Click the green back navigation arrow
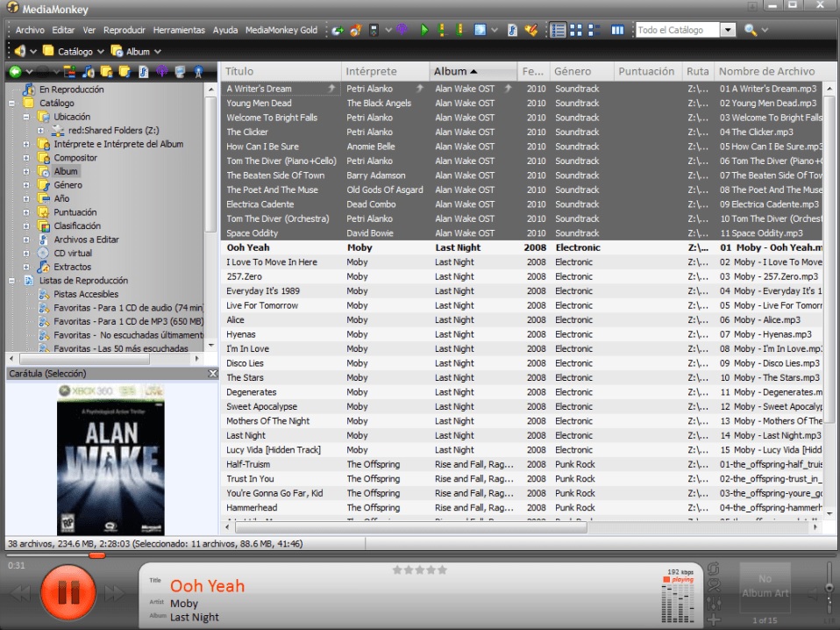Image resolution: width=840 pixels, height=630 pixels. (x=15, y=71)
